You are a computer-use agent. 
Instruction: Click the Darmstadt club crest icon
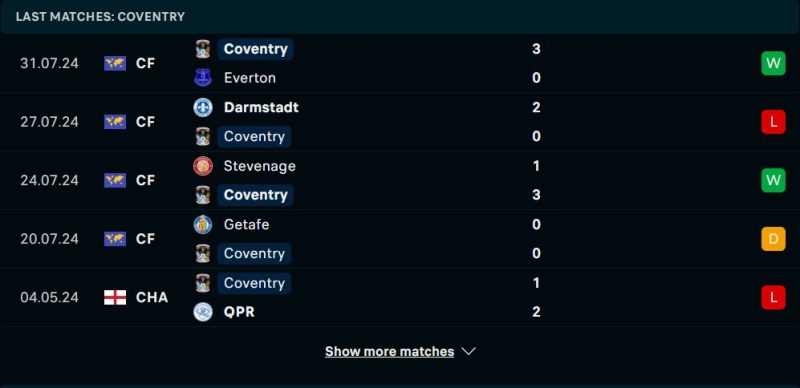pyautogui.click(x=203, y=107)
